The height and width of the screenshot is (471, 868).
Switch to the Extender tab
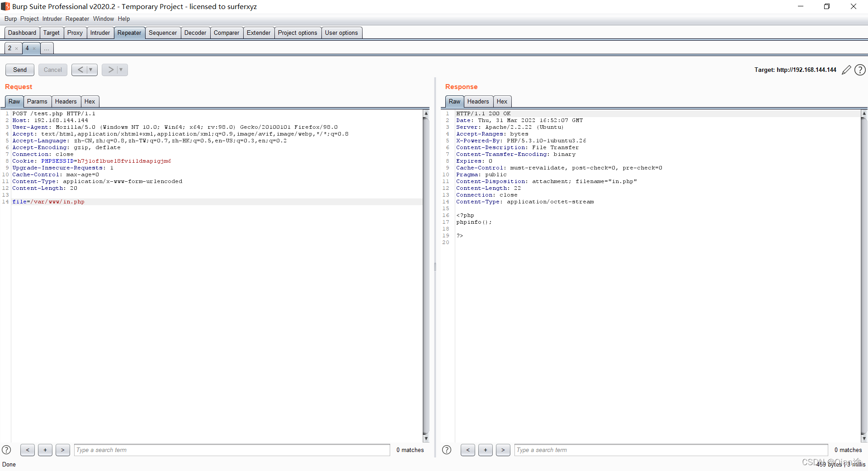(x=259, y=33)
